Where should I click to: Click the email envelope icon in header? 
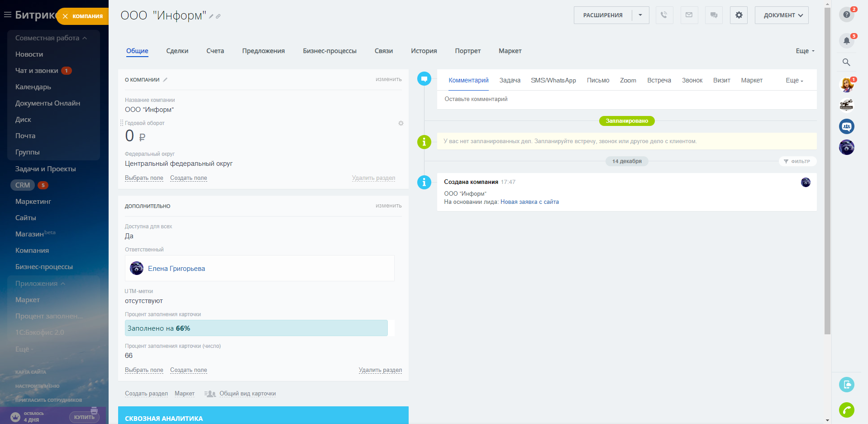689,15
